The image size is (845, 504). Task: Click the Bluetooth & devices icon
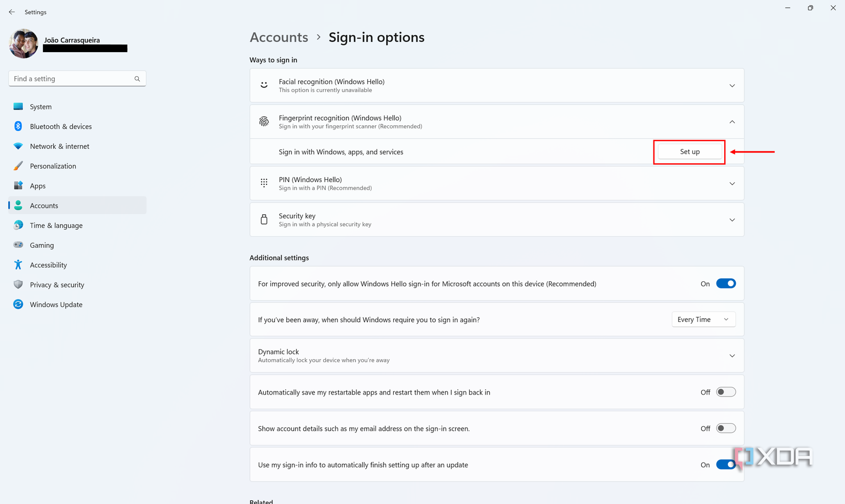pos(18,126)
